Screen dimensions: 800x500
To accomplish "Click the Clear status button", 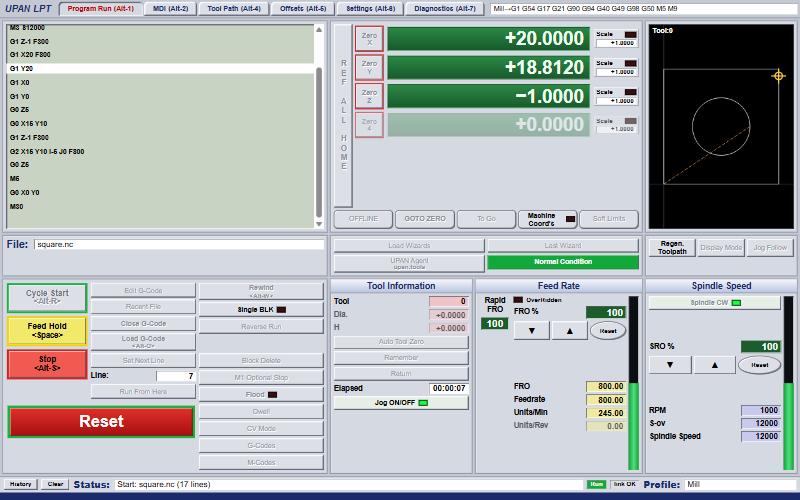I will [55, 484].
